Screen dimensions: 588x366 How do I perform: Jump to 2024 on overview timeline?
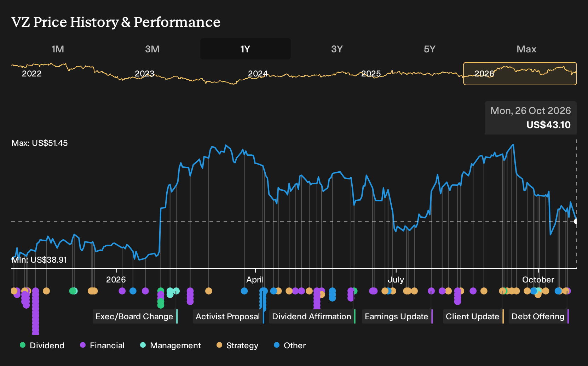point(258,74)
